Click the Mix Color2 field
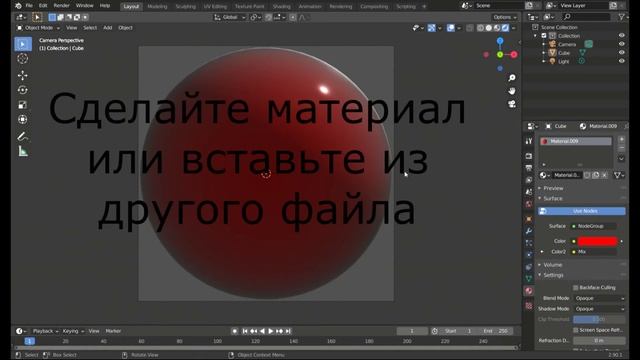Screen dimensions: 640x360 point(594,252)
